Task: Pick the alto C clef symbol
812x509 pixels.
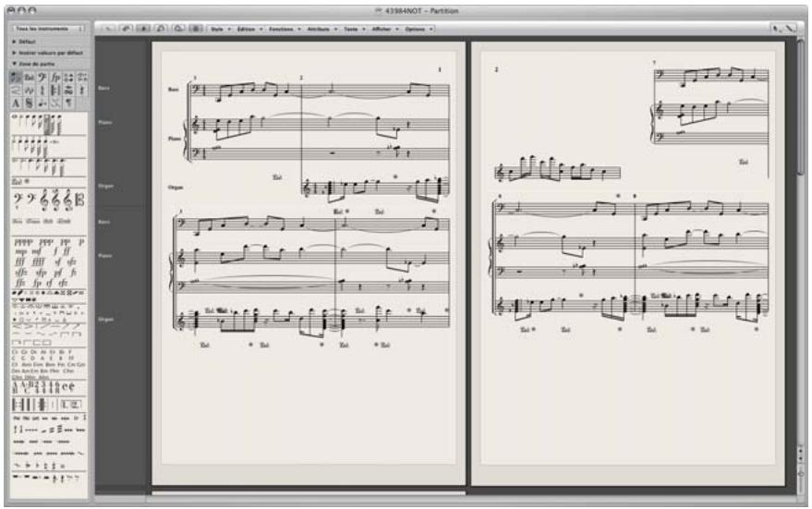Action: click(x=79, y=200)
